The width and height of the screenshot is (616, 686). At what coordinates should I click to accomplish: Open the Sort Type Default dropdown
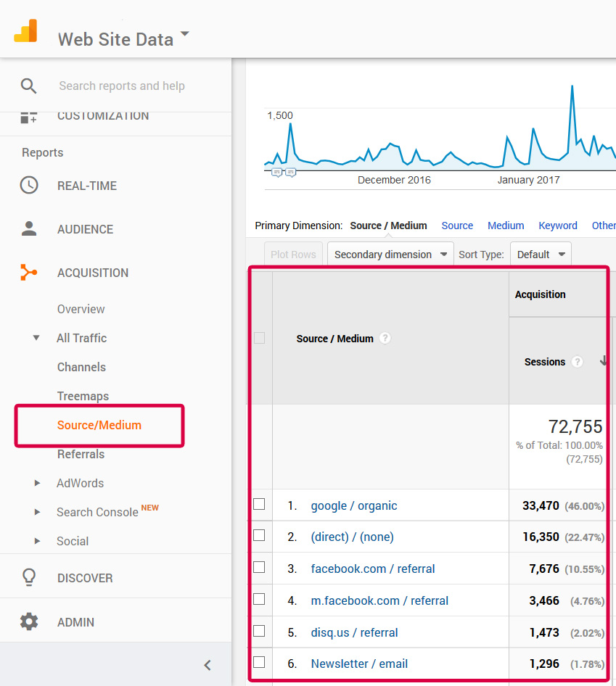tap(541, 254)
